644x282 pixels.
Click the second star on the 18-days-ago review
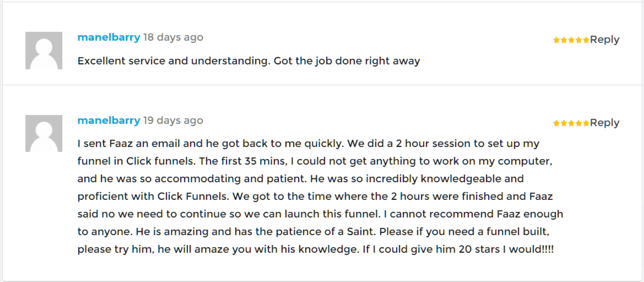coord(564,40)
